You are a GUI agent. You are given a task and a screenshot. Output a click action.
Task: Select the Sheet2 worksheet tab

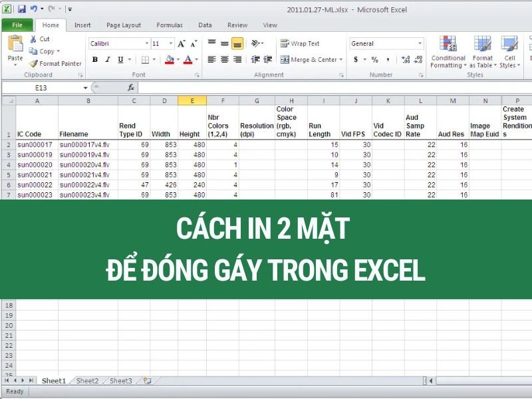(x=87, y=380)
